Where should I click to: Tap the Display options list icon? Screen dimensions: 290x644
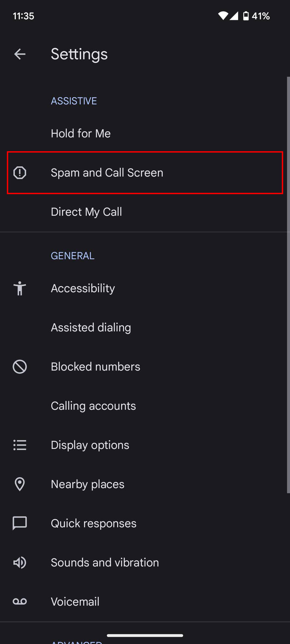click(20, 445)
